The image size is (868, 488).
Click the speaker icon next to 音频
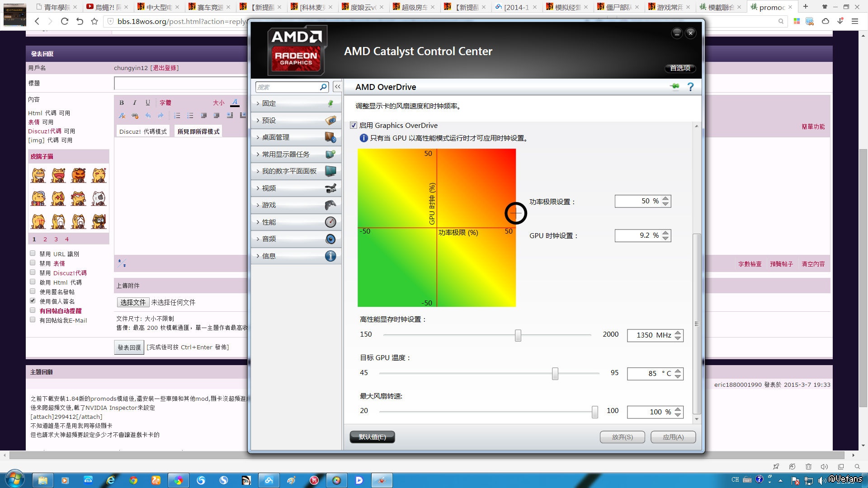point(330,239)
